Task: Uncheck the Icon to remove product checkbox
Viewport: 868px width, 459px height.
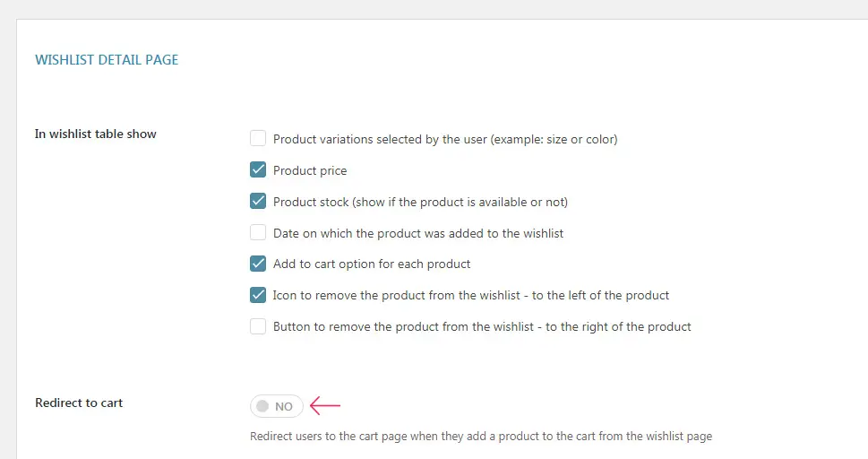Action: pos(258,295)
